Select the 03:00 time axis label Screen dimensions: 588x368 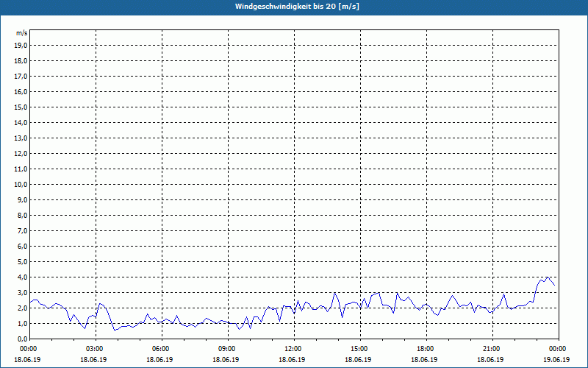tap(95, 349)
